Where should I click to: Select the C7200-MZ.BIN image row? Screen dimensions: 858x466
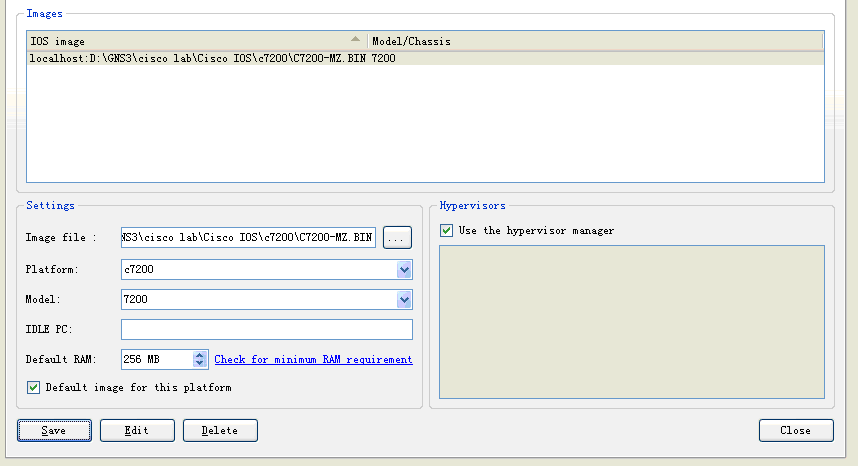coord(425,59)
